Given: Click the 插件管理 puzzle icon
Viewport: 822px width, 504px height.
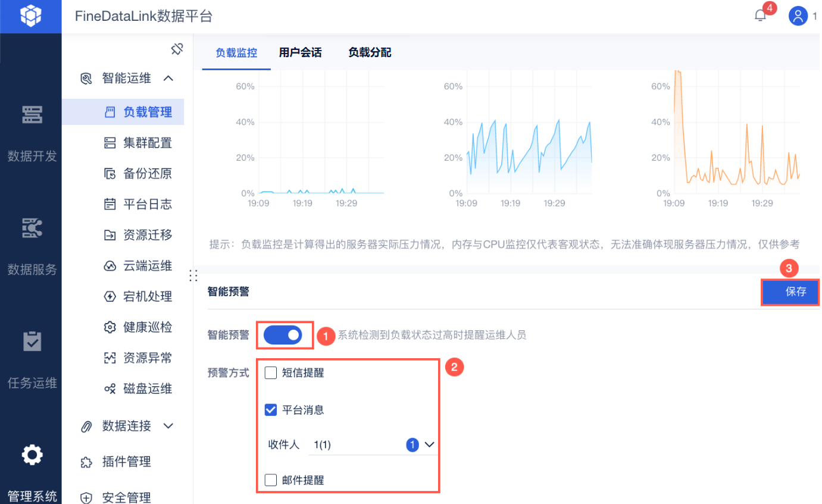Looking at the screenshot, I should click(x=86, y=462).
